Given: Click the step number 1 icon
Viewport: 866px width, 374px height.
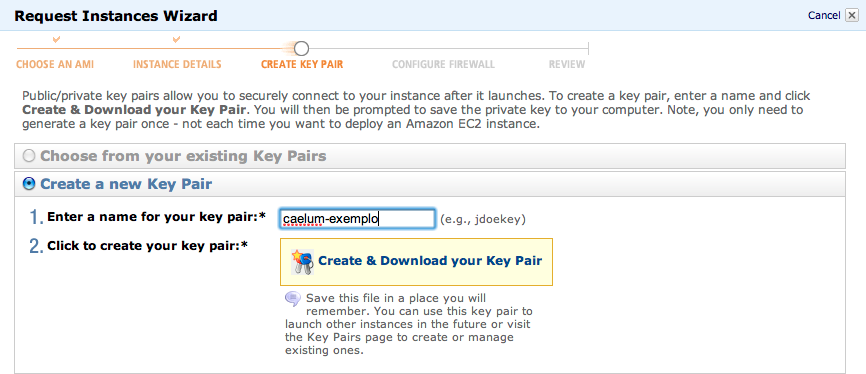Looking at the screenshot, I should [x=36, y=218].
